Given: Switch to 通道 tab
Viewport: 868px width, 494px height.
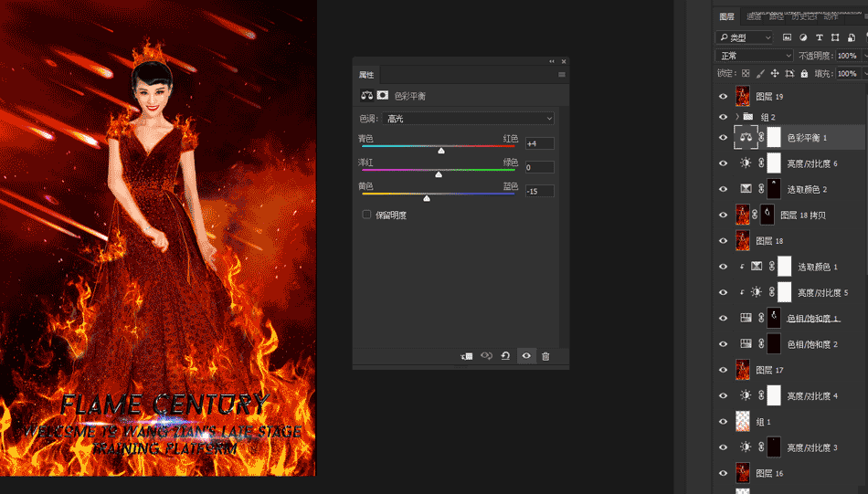Looking at the screenshot, I should (x=754, y=16).
